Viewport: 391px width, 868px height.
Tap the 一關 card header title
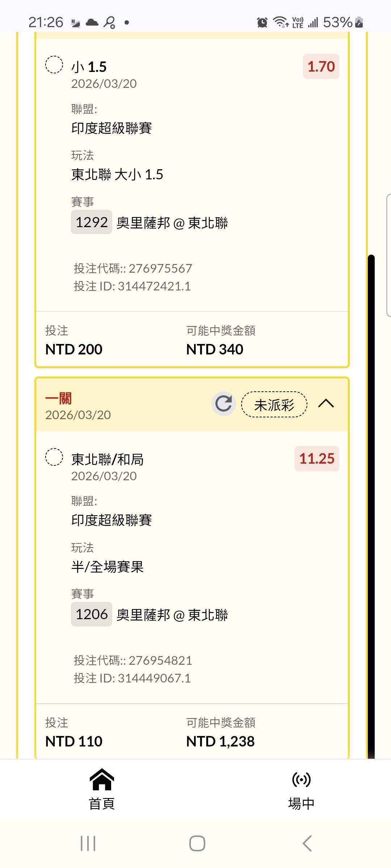pos(59,399)
